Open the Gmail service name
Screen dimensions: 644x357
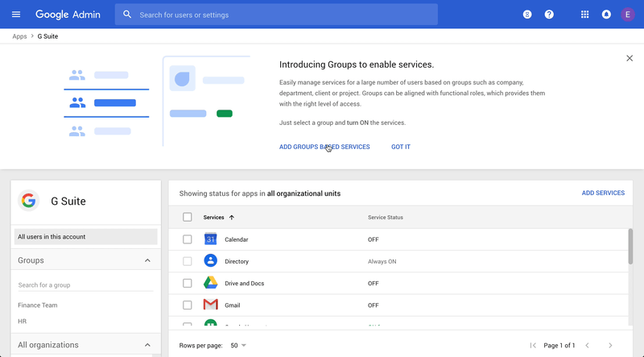tap(233, 305)
